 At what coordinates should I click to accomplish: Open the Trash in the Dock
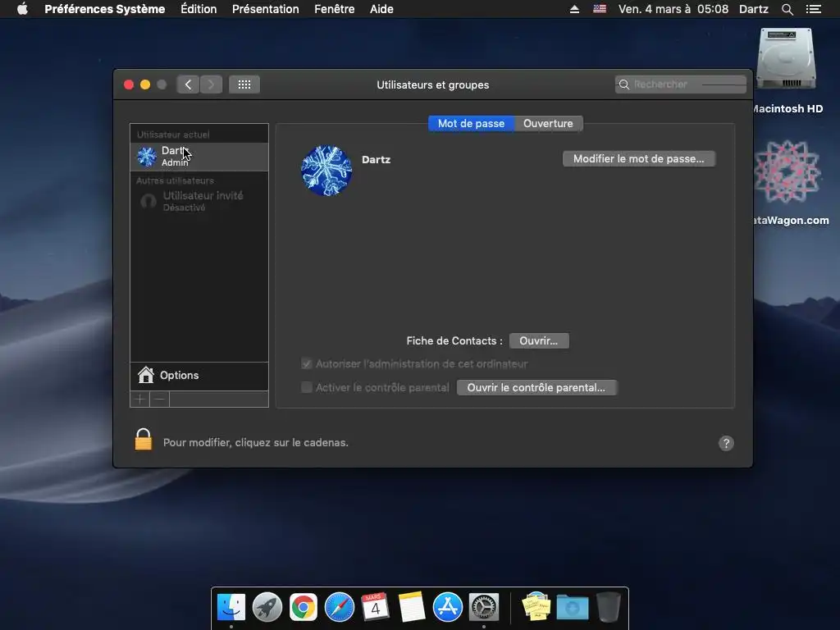pos(608,607)
